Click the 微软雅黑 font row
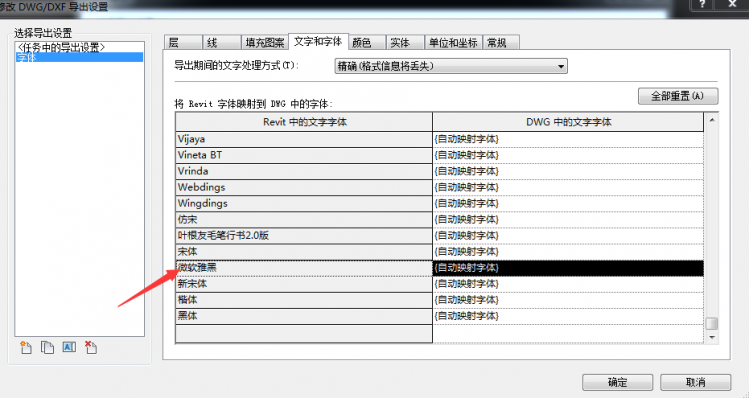749x398 pixels. coord(304,268)
